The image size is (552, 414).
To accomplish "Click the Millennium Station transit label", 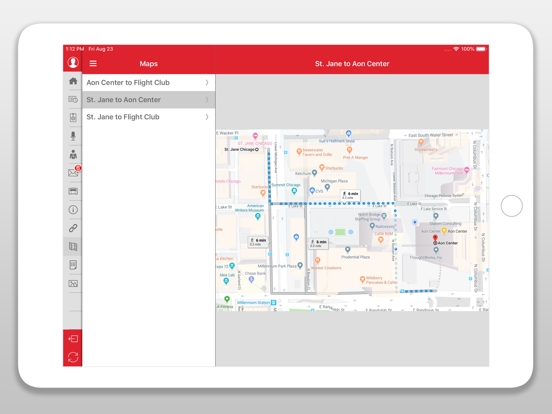I will point(256,302).
